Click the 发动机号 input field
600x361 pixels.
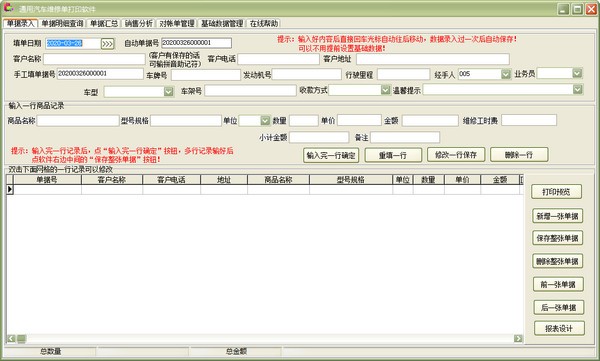click(x=307, y=74)
